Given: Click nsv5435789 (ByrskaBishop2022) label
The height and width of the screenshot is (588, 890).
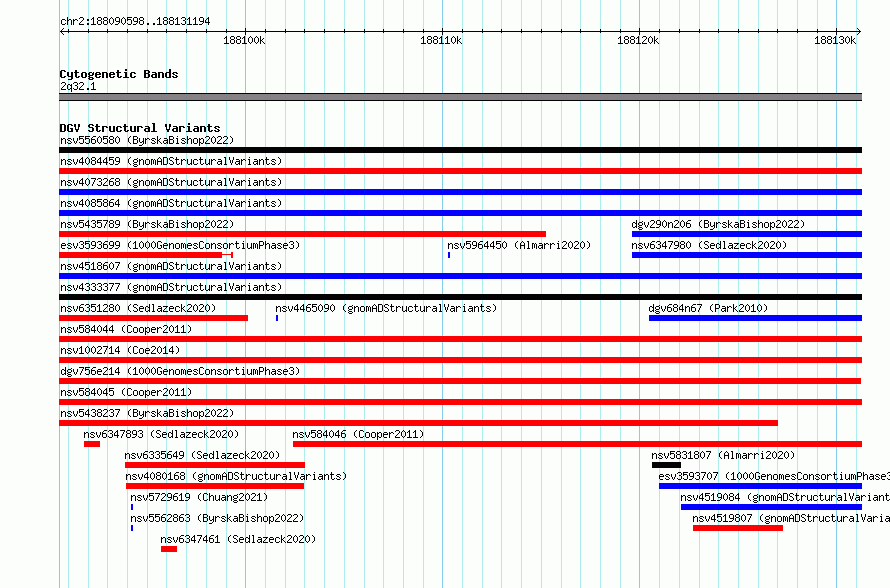Looking at the screenshot, I should pos(147,224).
